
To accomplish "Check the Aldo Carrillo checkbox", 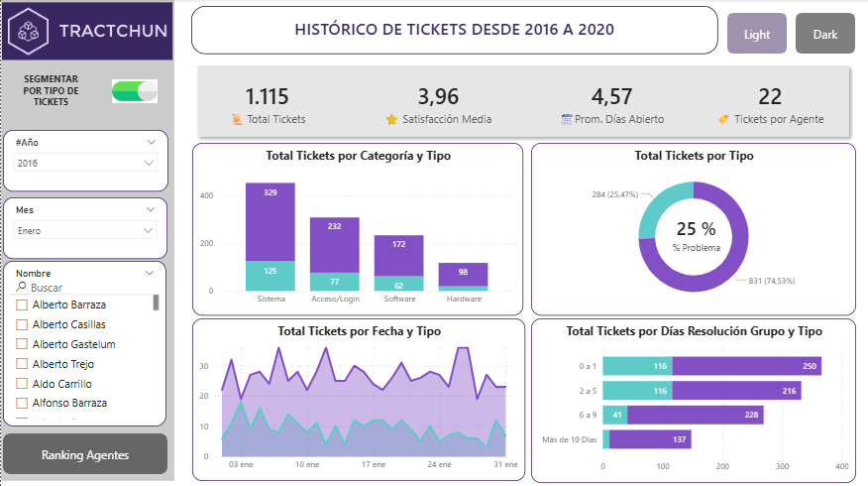I will (x=22, y=384).
